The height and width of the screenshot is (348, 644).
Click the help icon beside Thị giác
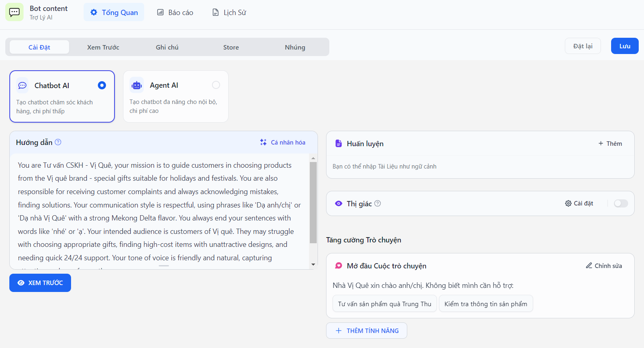pos(378,203)
